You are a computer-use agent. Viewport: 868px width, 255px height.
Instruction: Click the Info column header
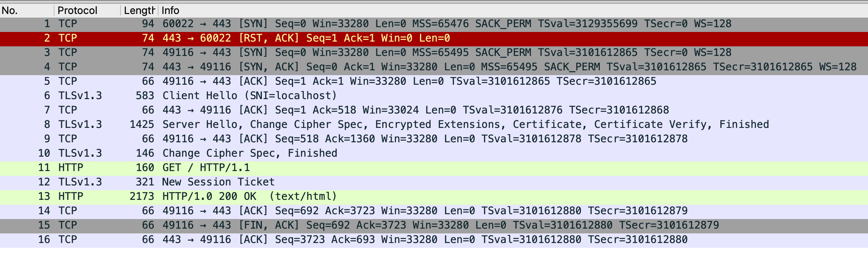point(513,10)
